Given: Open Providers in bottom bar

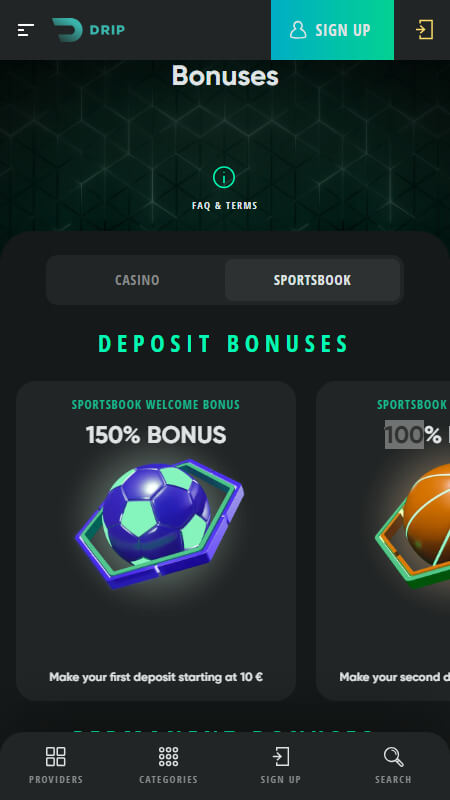Looking at the screenshot, I should click(x=56, y=765).
